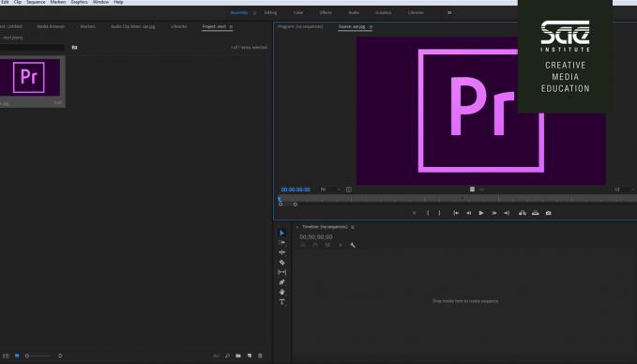
Task: Toggle Linked Selection in the Timeline
Action: pos(327,245)
